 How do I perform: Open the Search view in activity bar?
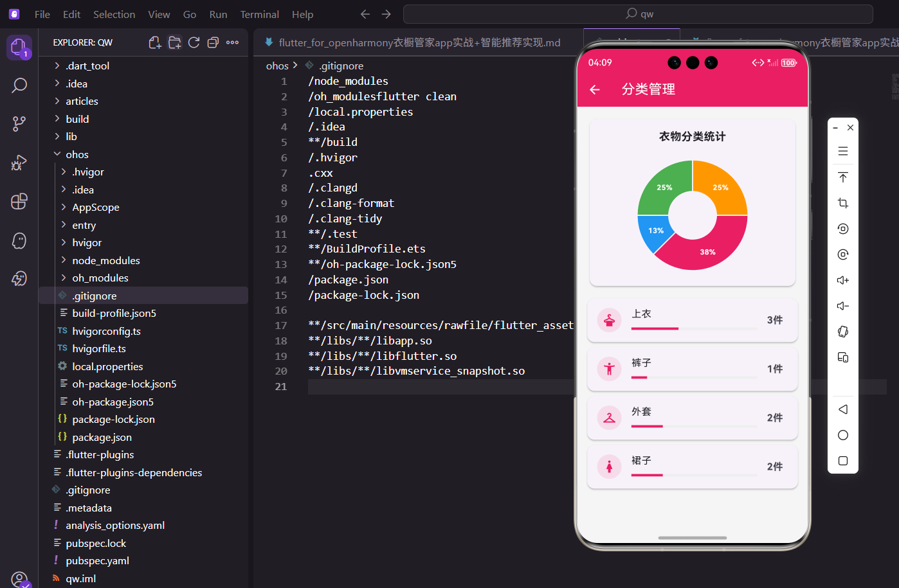(19, 85)
